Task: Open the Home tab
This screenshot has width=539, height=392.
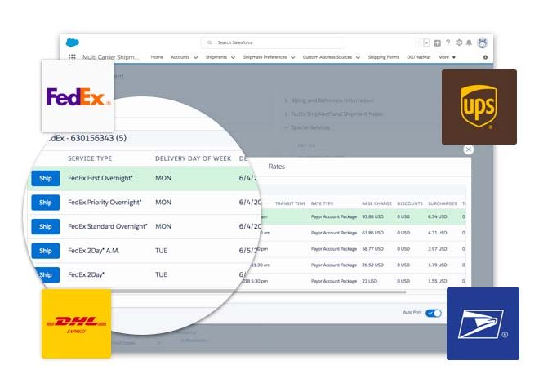Action: (x=157, y=57)
